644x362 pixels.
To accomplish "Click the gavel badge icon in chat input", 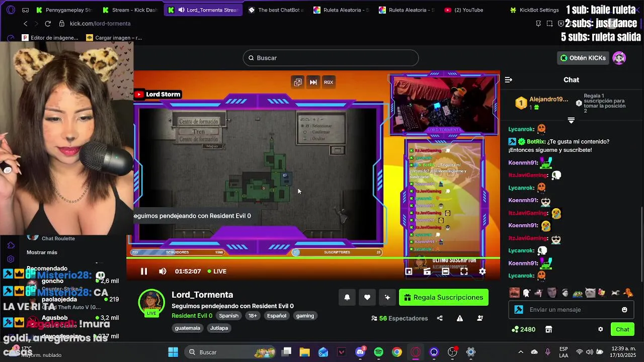I will [x=519, y=310].
